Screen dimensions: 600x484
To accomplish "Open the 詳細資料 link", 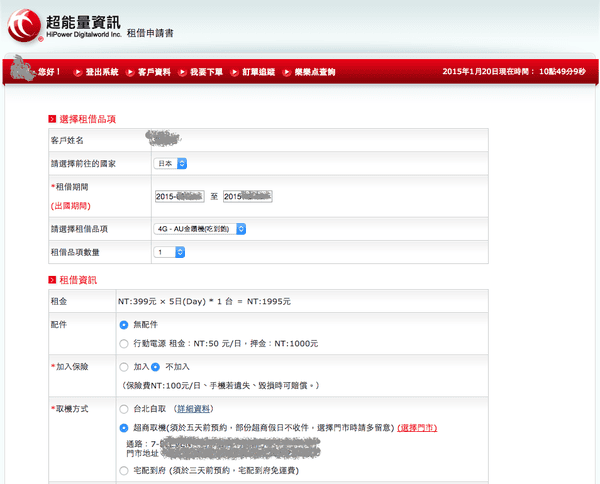I will click(193, 409).
